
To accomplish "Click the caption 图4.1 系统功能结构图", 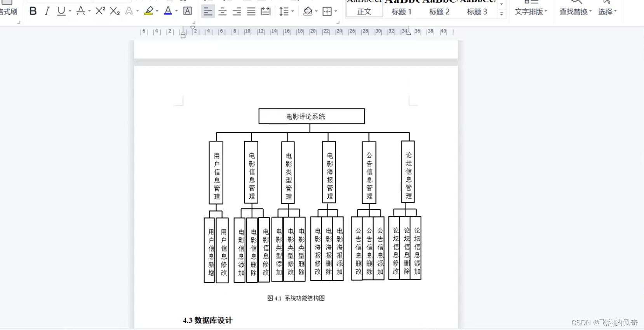I will click(296, 298).
